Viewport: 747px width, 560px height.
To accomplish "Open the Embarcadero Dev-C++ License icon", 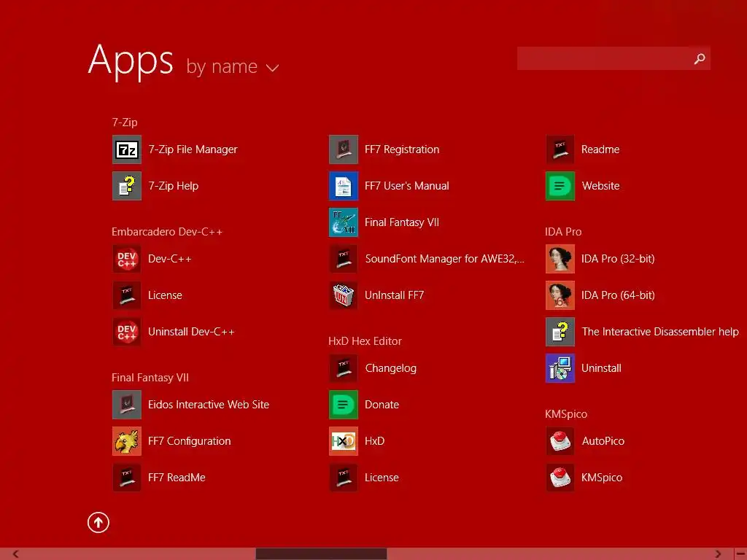I will 127,295.
